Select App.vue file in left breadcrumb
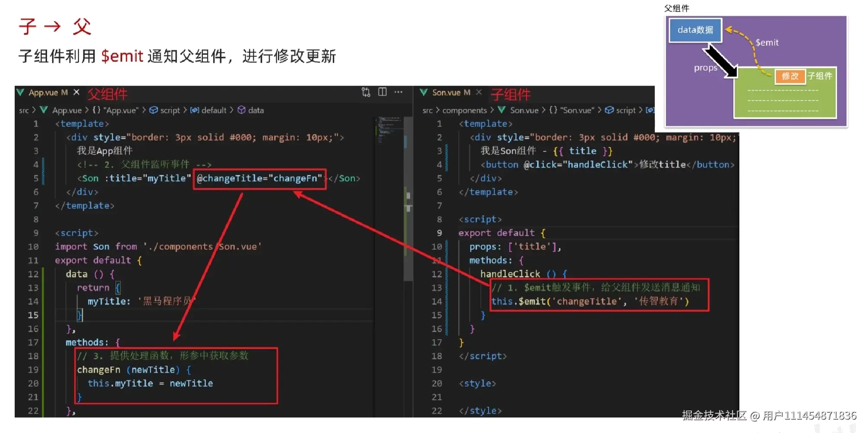This screenshot has width=868, height=433. point(67,111)
